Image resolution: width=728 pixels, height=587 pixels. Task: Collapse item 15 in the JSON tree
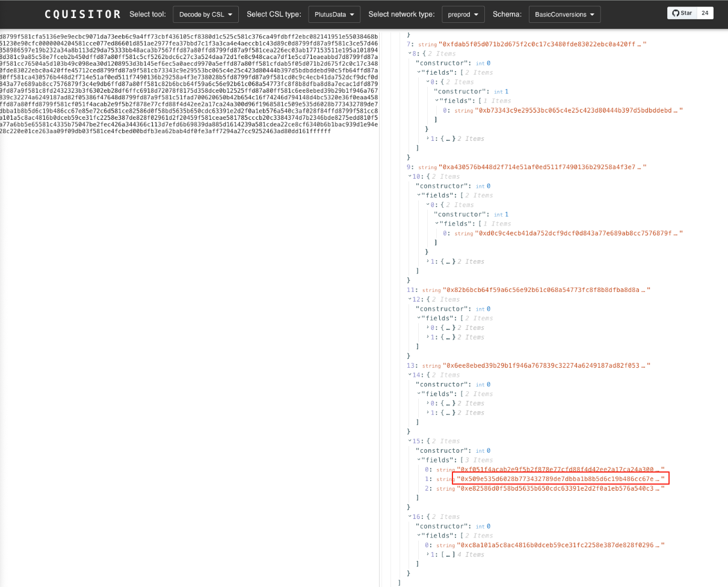tap(410, 441)
